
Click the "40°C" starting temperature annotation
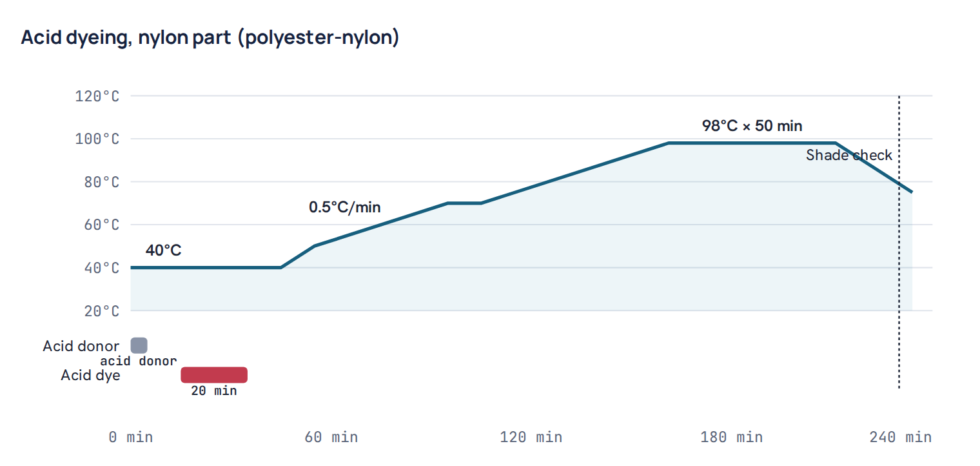[x=164, y=250]
